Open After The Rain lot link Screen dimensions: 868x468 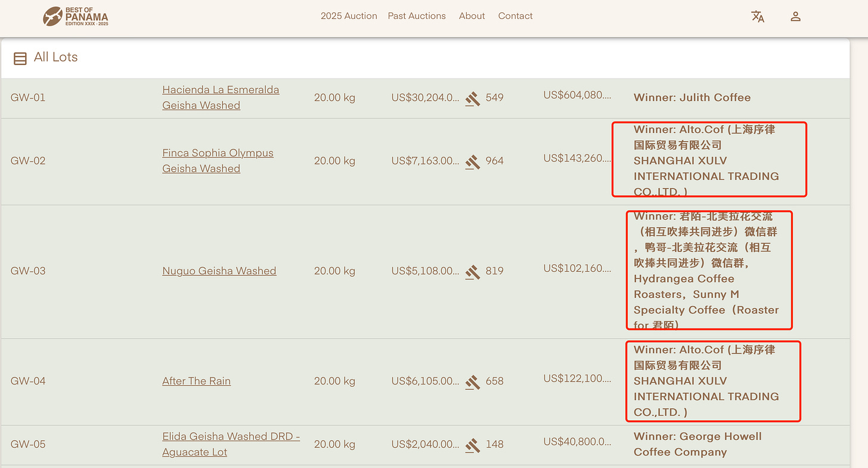(x=196, y=381)
